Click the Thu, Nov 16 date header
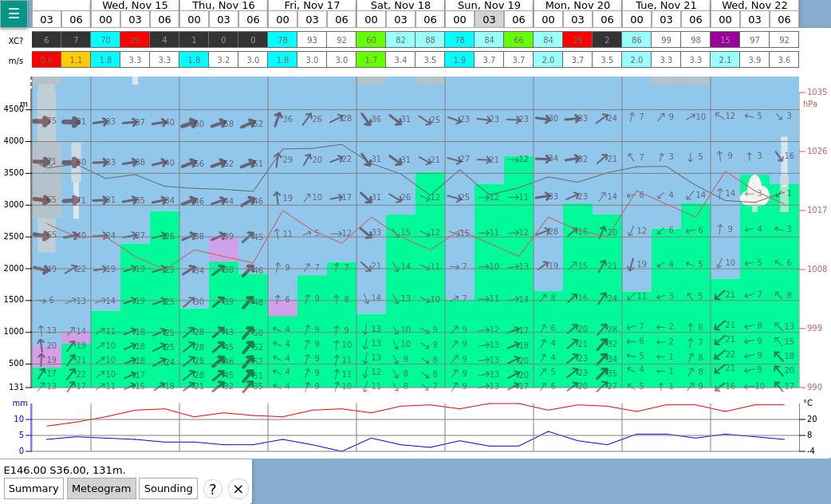 pyautogui.click(x=223, y=6)
